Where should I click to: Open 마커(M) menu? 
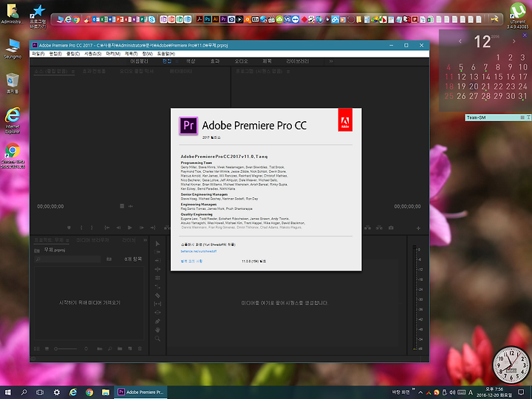(x=113, y=54)
